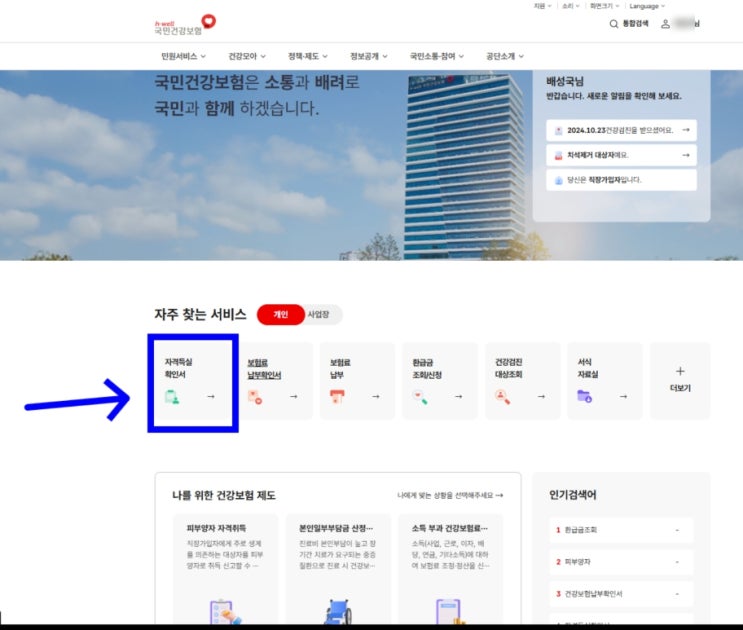The width and height of the screenshot is (743, 630).
Task: Open the 피부양자 자격취득 card
Action: (x=226, y=569)
